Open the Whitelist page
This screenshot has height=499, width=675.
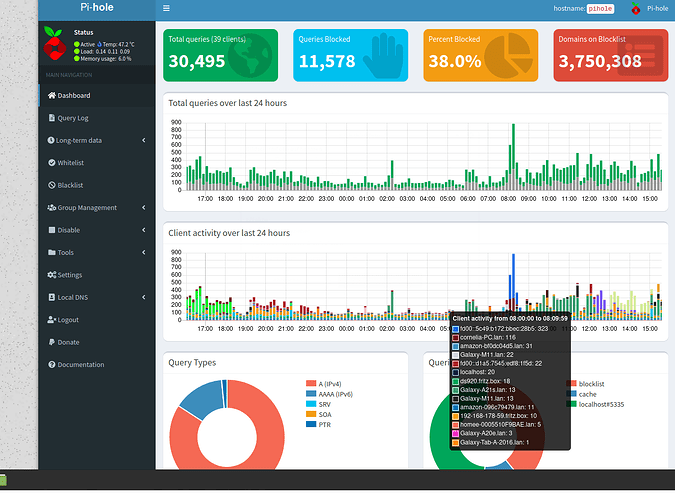pyautogui.click(x=70, y=162)
